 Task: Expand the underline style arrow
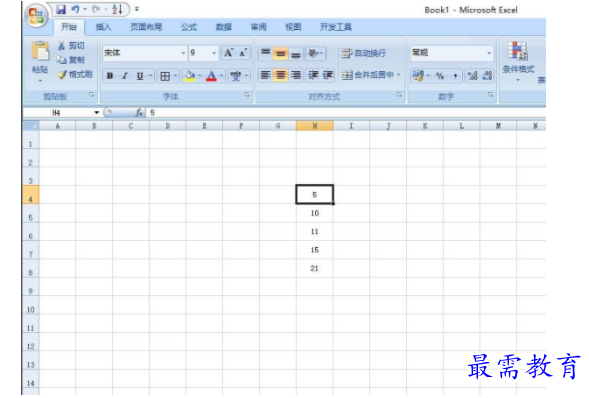(x=150, y=76)
